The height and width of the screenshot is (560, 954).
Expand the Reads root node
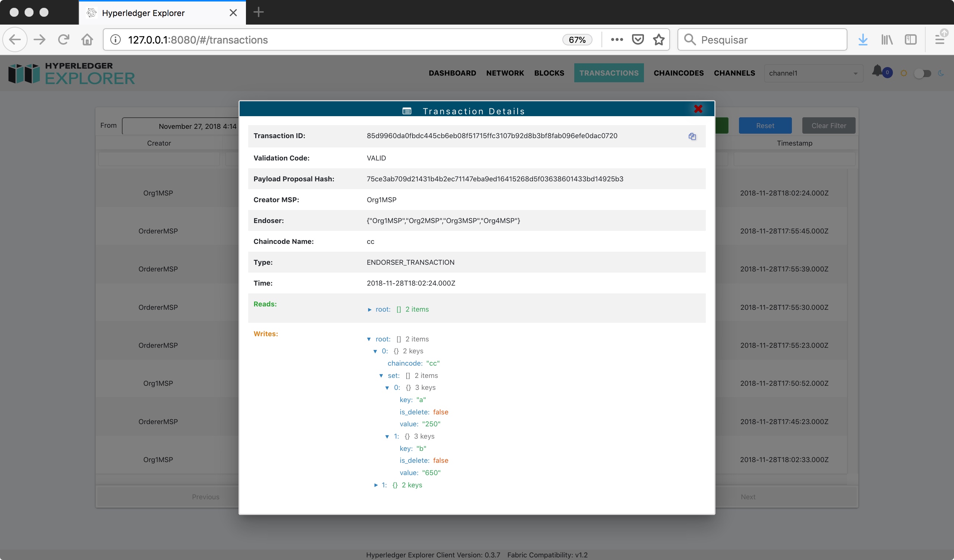coord(369,309)
